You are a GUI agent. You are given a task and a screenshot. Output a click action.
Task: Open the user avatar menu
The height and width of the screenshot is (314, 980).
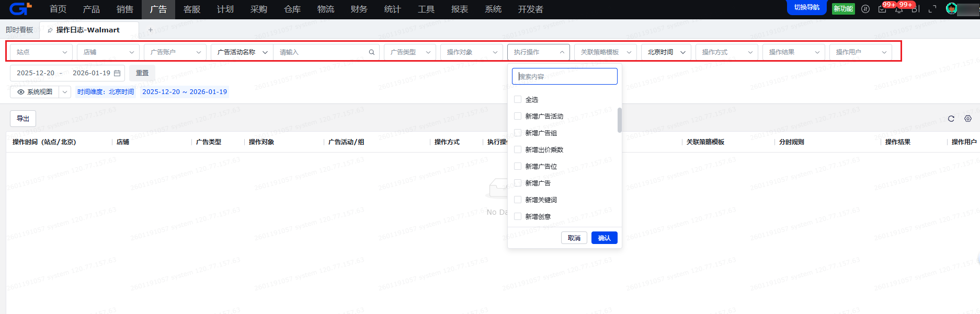pos(952,9)
